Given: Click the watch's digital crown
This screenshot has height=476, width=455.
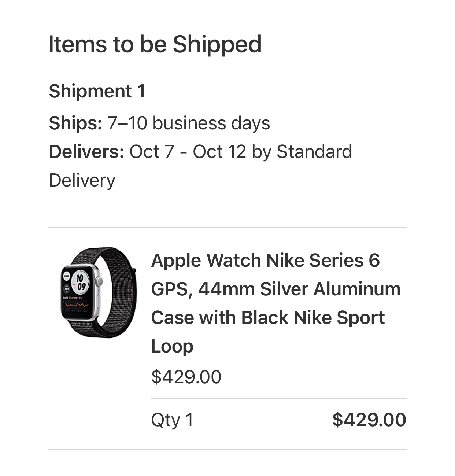Looking at the screenshot, I should point(99,281).
